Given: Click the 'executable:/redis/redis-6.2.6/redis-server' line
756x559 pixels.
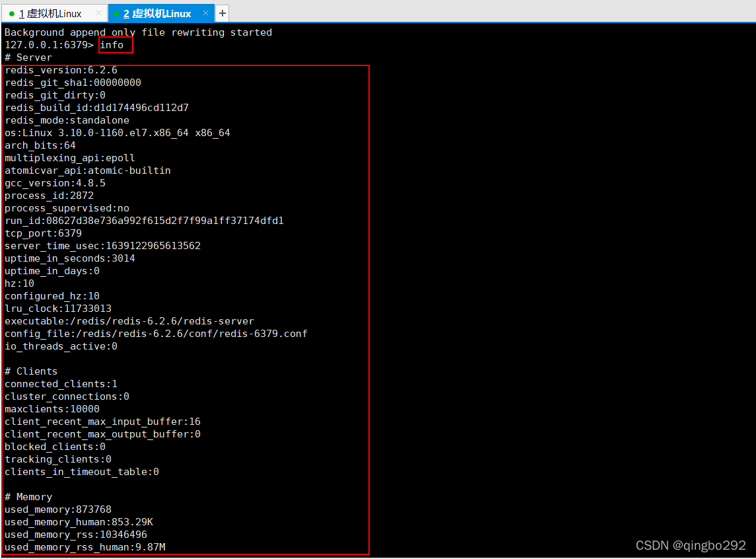Looking at the screenshot, I should pyautogui.click(x=129, y=320).
